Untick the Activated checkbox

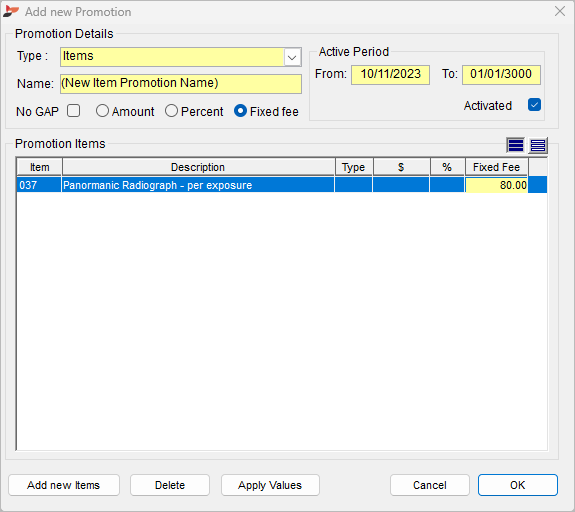click(534, 105)
